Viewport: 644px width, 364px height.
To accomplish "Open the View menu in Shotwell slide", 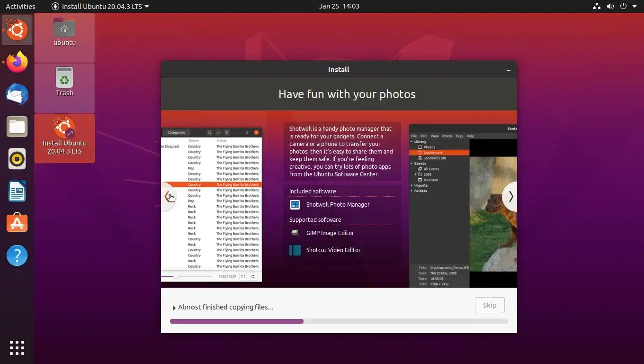I will pyautogui.click(x=434, y=136).
